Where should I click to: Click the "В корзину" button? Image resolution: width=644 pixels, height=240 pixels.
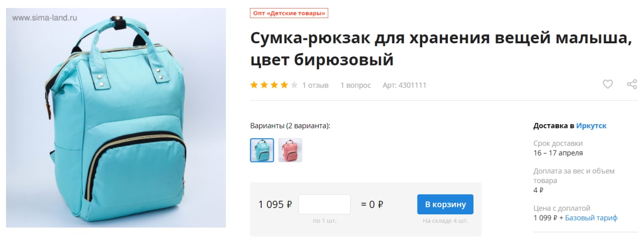tap(445, 204)
